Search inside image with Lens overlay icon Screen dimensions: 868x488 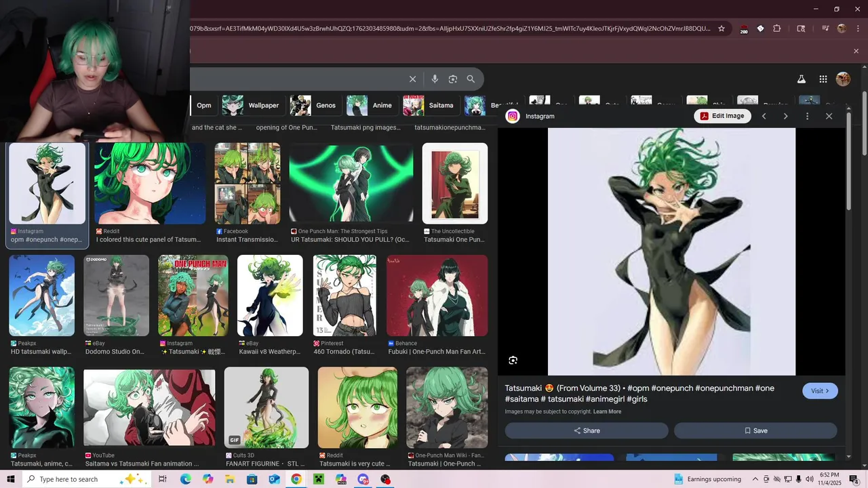click(513, 361)
